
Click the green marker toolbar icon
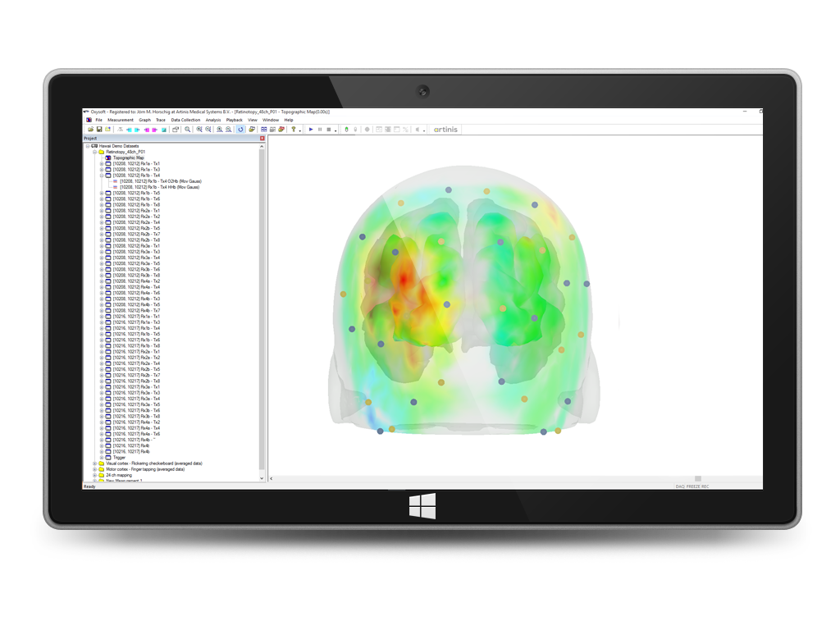[x=347, y=129]
